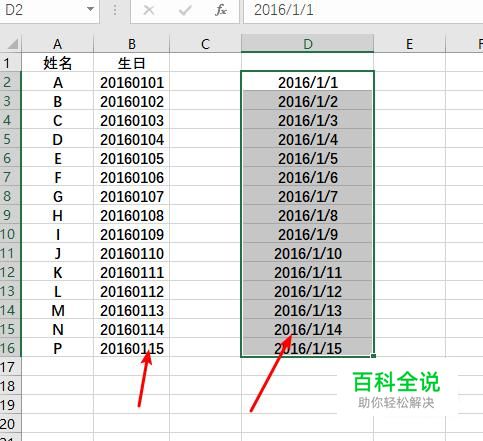Viewport: 483px width, 441px height.
Task: Select the date cell 2016/1/6
Action: pyautogui.click(x=308, y=177)
